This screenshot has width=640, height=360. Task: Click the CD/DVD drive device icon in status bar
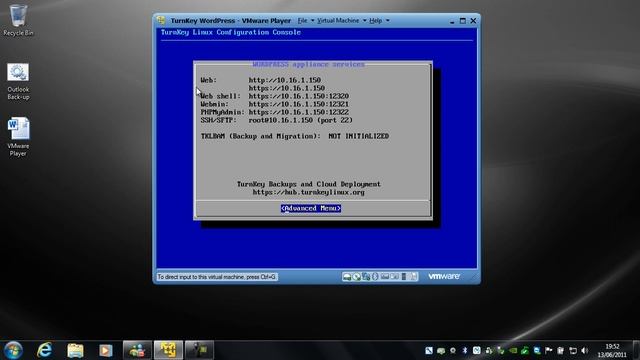tap(356, 277)
